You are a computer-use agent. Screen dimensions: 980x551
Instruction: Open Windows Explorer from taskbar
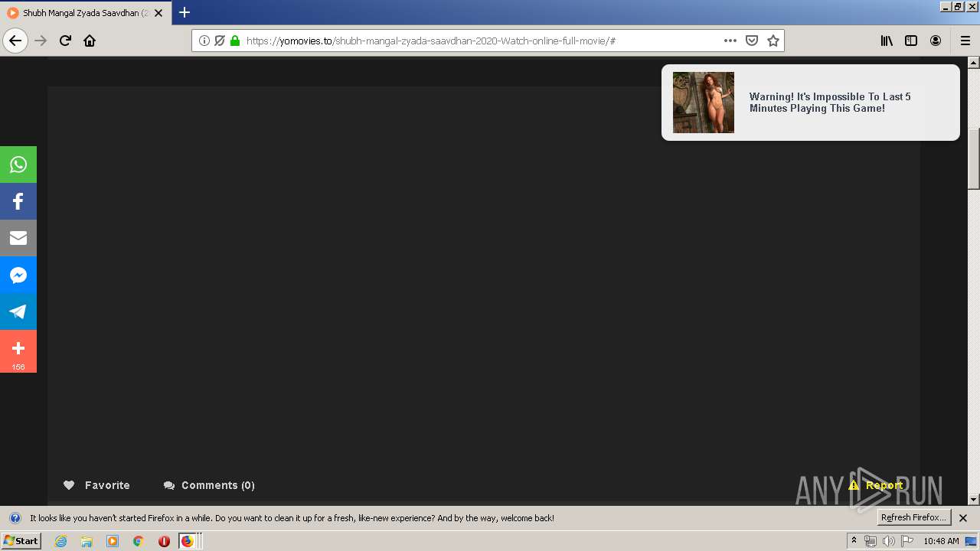pos(87,541)
